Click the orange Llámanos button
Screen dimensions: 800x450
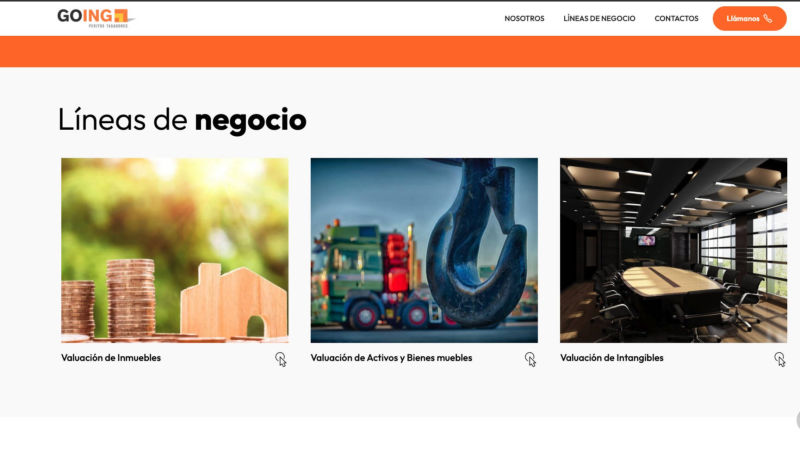[x=749, y=18]
